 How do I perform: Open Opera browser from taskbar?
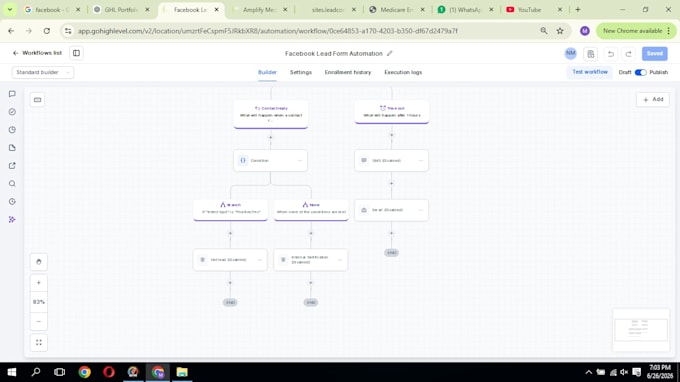click(x=109, y=372)
